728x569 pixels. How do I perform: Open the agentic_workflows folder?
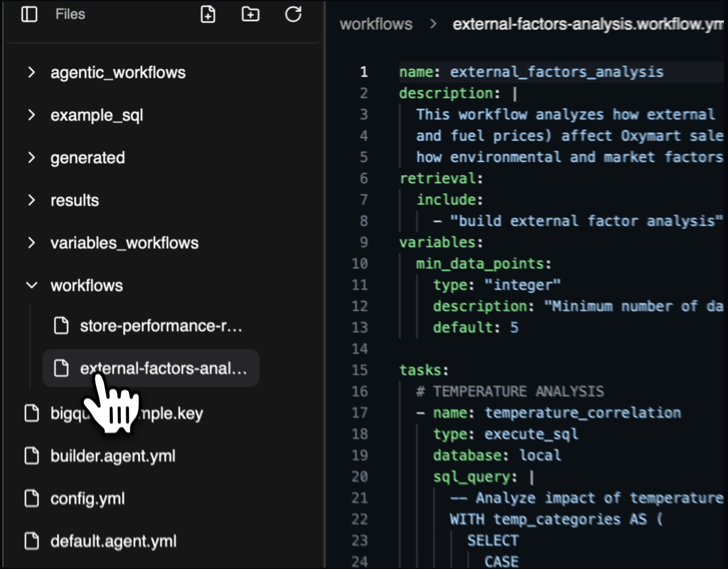[x=118, y=73]
